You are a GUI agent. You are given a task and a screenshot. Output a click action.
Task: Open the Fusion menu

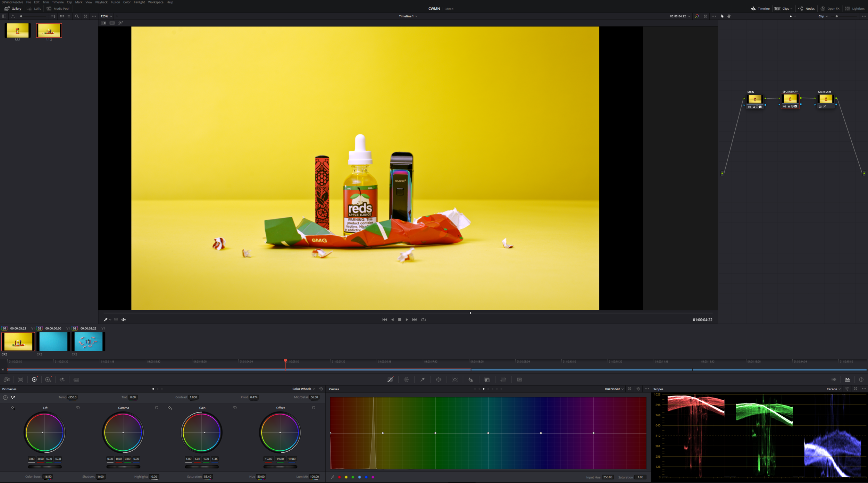pos(115,2)
